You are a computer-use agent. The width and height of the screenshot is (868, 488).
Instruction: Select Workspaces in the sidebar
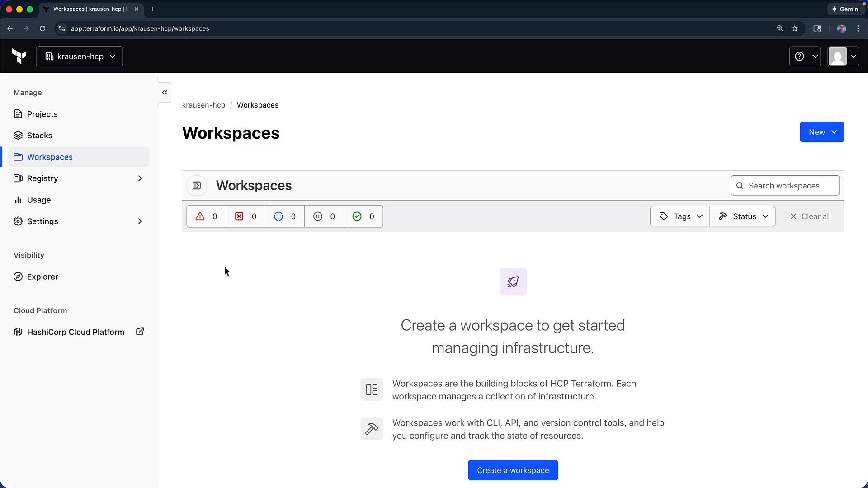[79, 157]
